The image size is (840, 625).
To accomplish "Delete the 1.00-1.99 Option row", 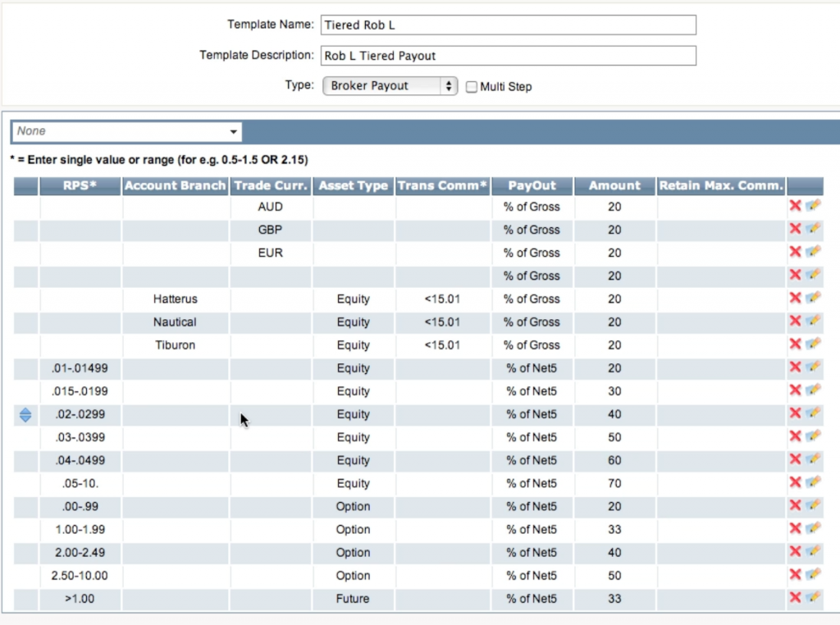I will point(795,529).
